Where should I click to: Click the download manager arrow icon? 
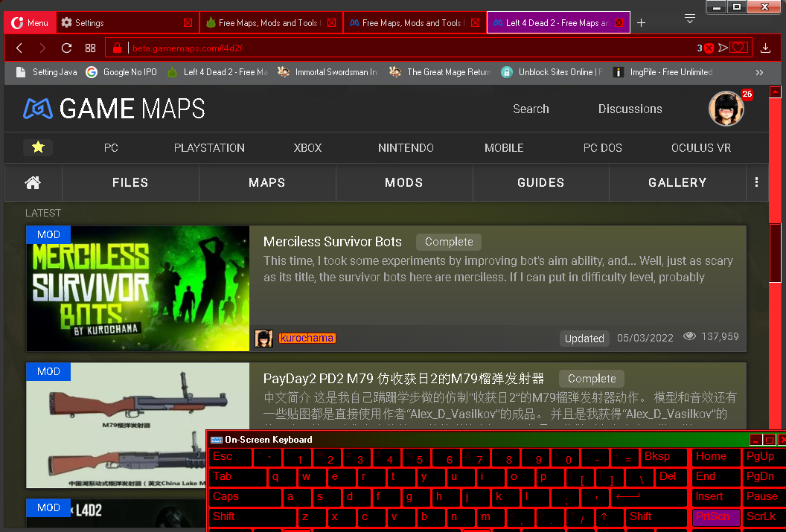coord(765,48)
